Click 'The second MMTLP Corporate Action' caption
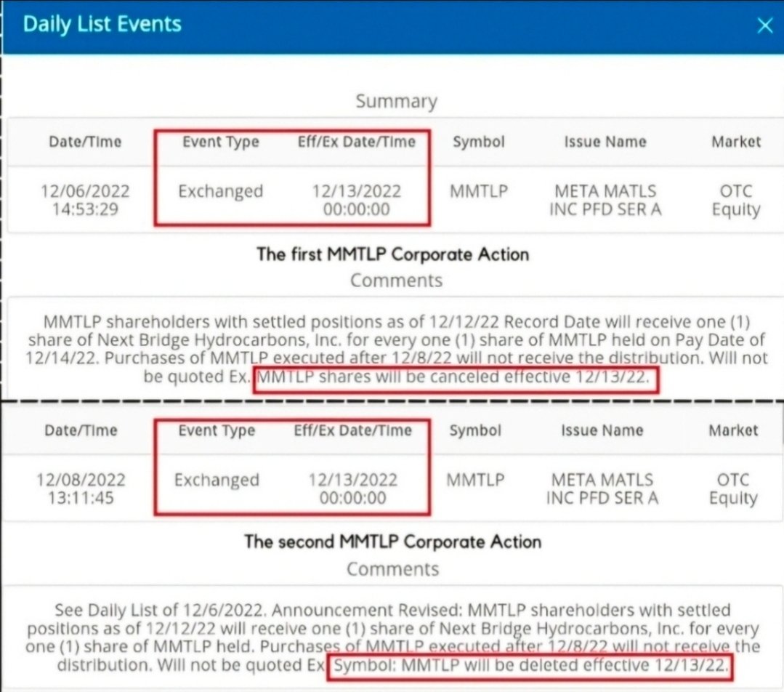Viewport: 784px width, 692px height. tap(393, 542)
